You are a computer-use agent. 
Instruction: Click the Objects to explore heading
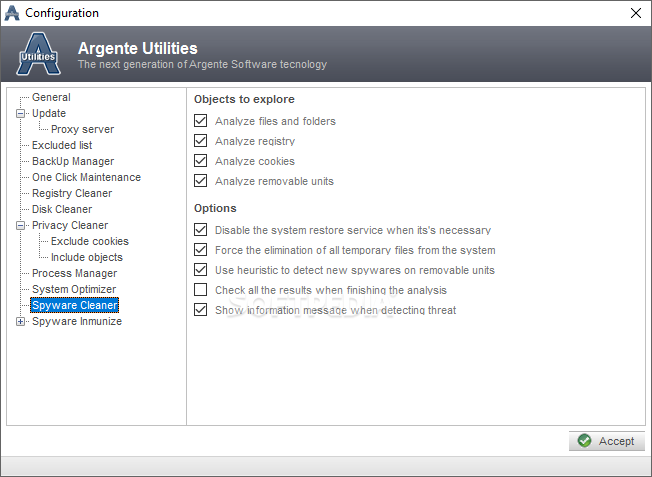(x=244, y=99)
